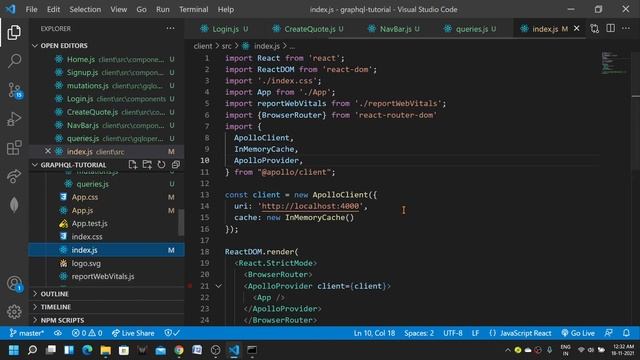640x360 pixels.
Task: Split the editor to the right
Action: [x=611, y=29]
